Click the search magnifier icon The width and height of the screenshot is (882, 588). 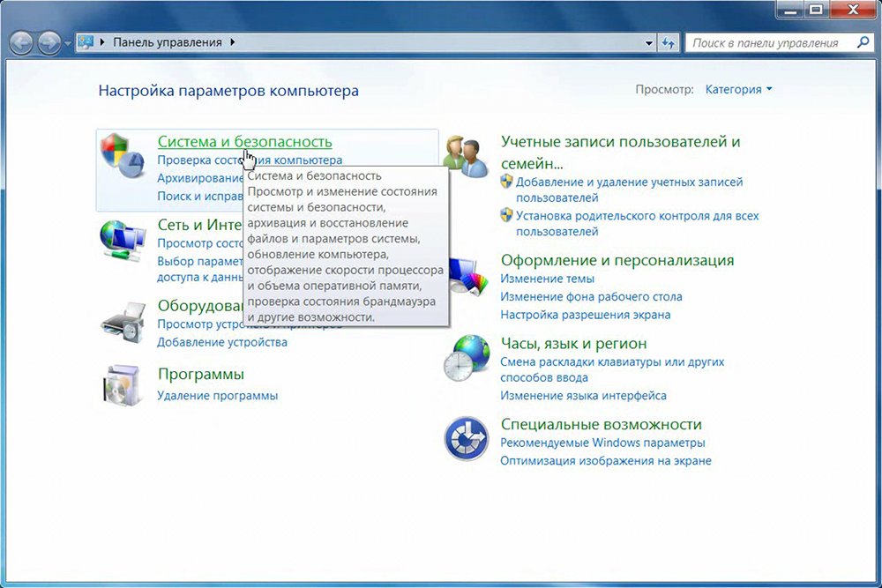863,42
